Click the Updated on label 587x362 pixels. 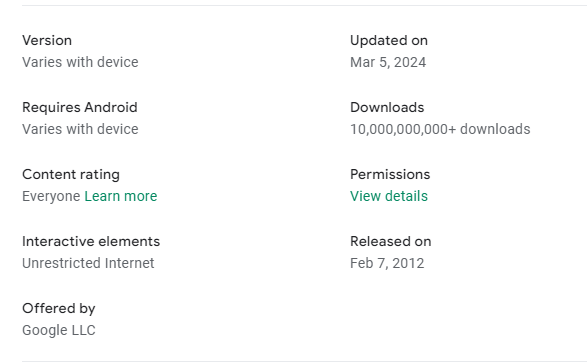[x=389, y=40]
